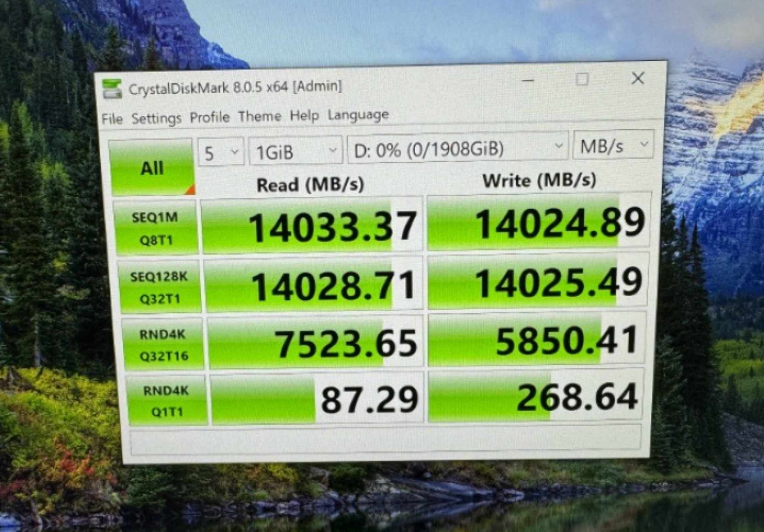This screenshot has height=532, width=764.
Task: Open the Help menu
Action: click(x=304, y=116)
